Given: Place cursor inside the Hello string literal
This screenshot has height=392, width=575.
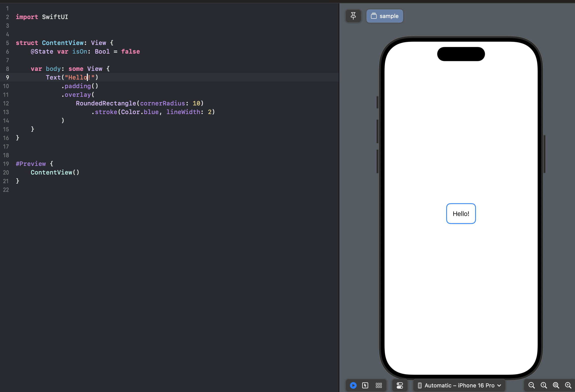Looking at the screenshot, I should [76, 77].
